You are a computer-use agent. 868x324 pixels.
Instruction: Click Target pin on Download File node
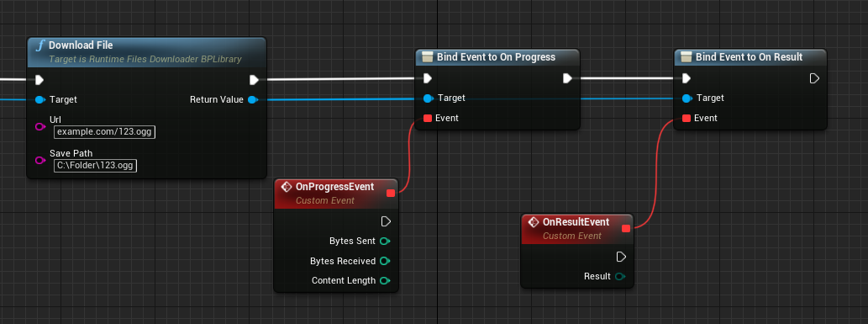pyautogui.click(x=39, y=100)
